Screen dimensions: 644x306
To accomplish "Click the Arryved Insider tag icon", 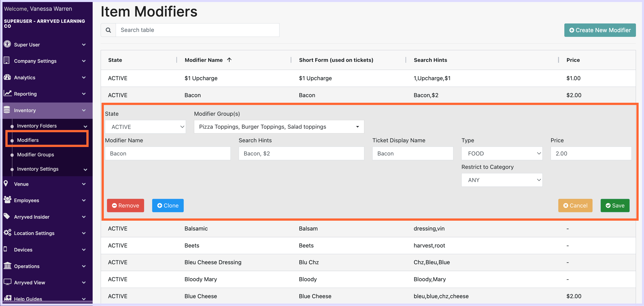I will pyautogui.click(x=7, y=216).
